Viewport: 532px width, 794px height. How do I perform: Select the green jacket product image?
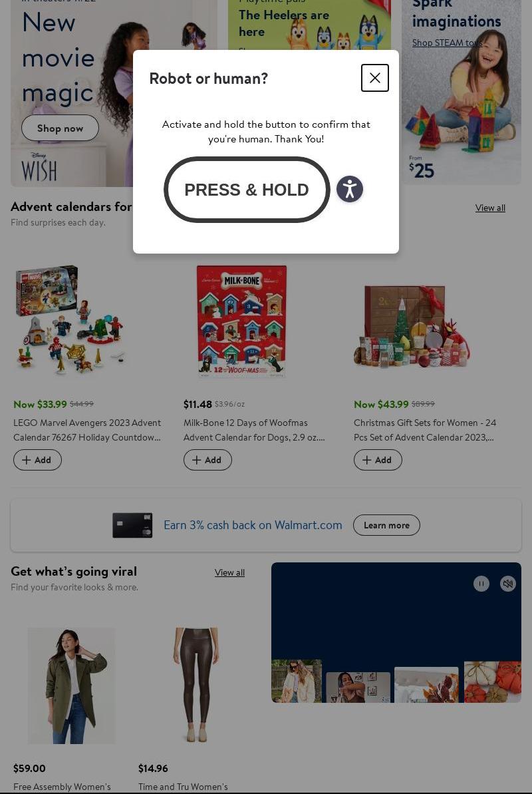point(71,686)
